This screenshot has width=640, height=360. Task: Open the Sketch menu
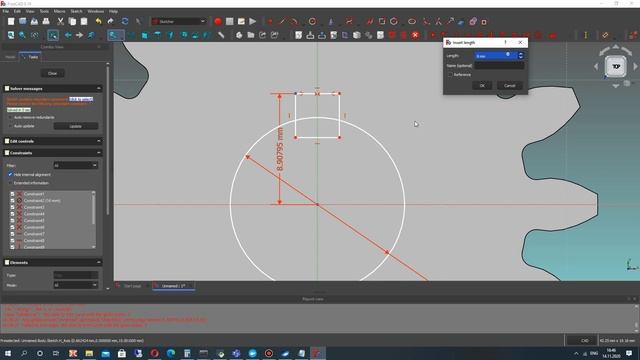pyautogui.click(x=76, y=11)
